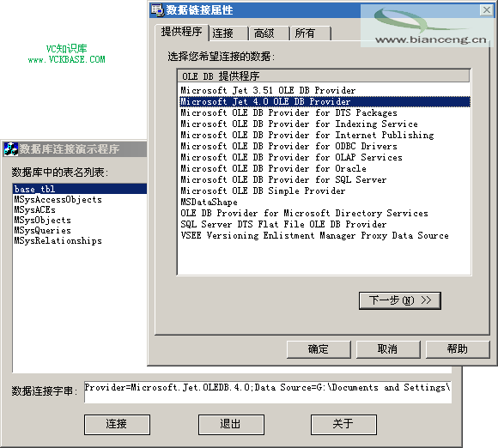The image size is (498, 448).
Task: Switch to the 连接 tab
Action: pyautogui.click(x=228, y=33)
